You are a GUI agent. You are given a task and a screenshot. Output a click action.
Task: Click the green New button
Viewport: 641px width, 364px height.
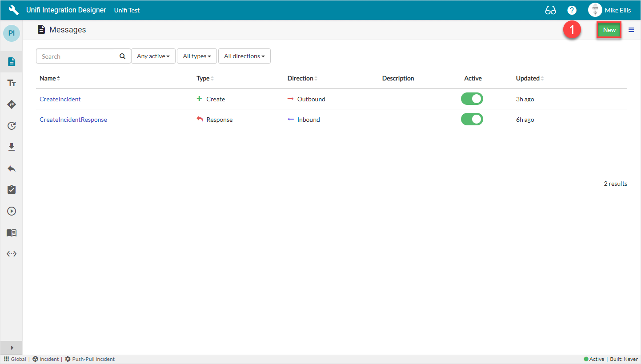609,30
